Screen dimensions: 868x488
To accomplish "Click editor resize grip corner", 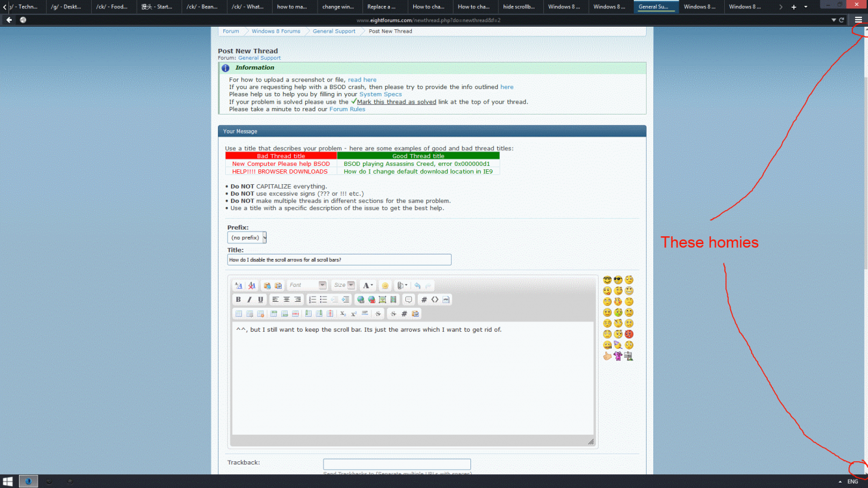I will [590, 442].
